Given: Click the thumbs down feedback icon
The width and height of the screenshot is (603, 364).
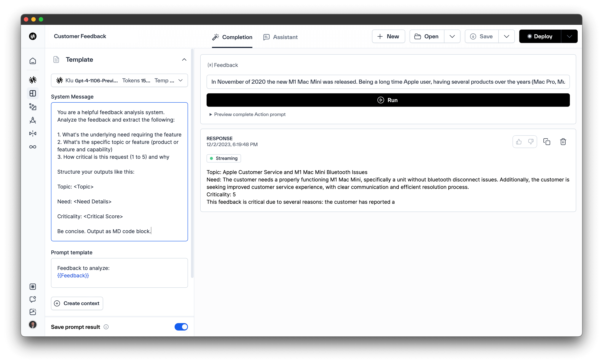Looking at the screenshot, I should (531, 142).
